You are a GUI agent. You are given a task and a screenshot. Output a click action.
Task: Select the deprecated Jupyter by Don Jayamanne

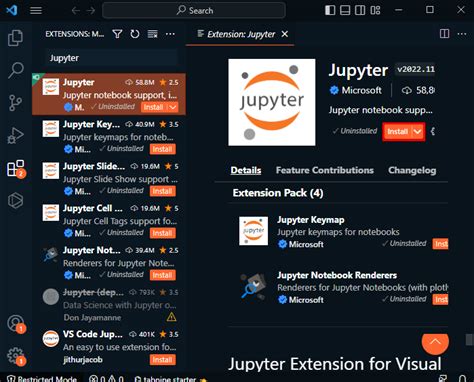coord(109,304)
